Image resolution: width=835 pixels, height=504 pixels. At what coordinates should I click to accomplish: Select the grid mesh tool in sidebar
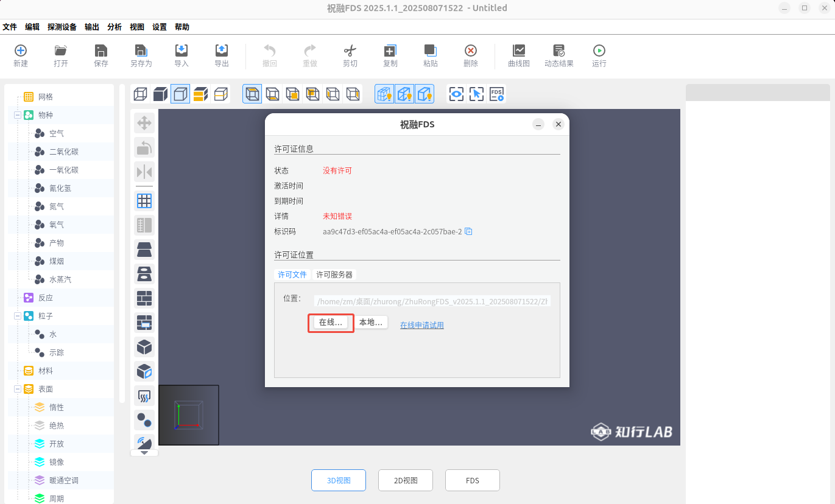pyautogui.click(x=144, y=200)
